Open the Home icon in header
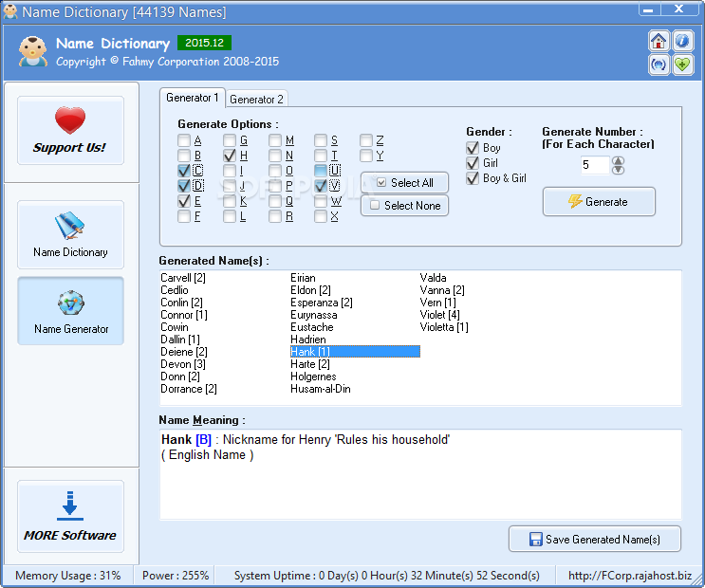The image size is (705, 588). click(659, 42)
